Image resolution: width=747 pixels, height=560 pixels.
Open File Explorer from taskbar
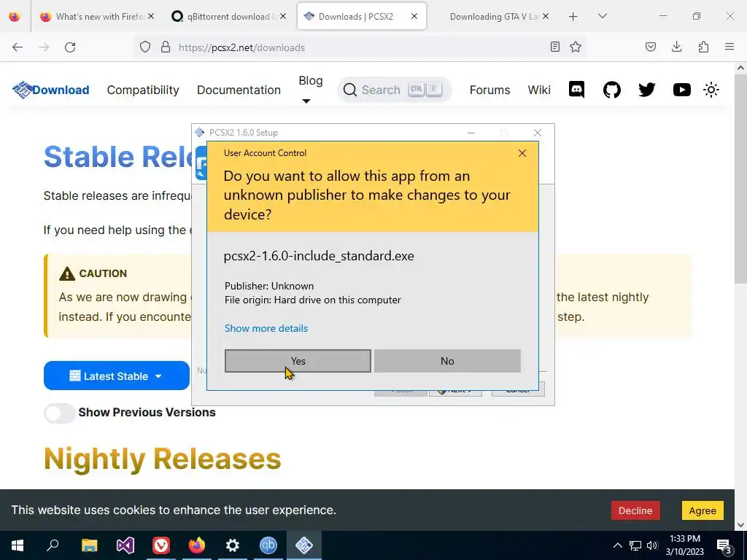point(89,545)
